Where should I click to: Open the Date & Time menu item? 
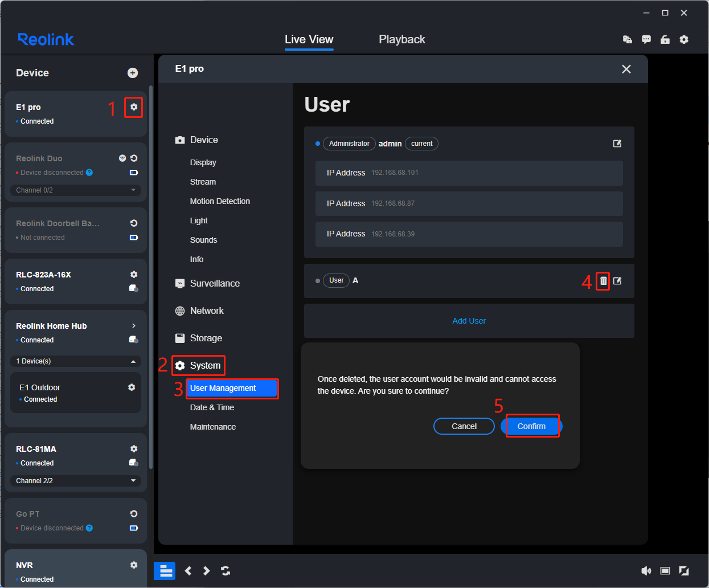click(212, 407)
